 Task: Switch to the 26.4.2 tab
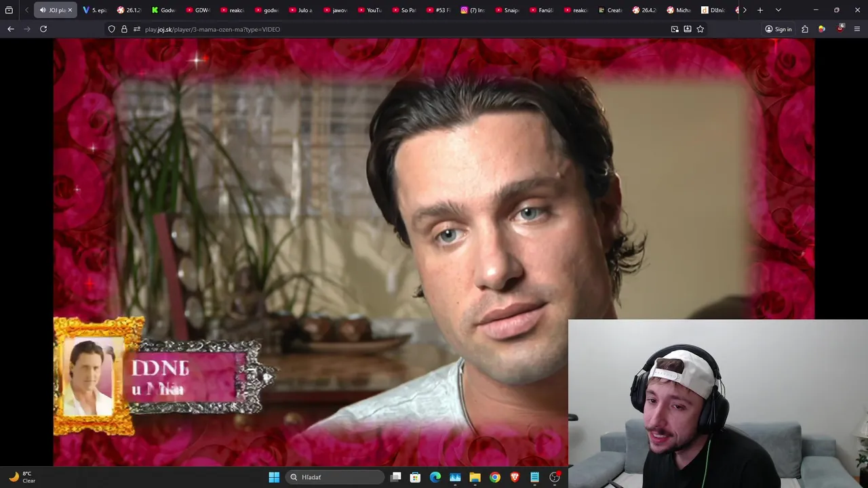pyautogui.click(x=646, y=10)
